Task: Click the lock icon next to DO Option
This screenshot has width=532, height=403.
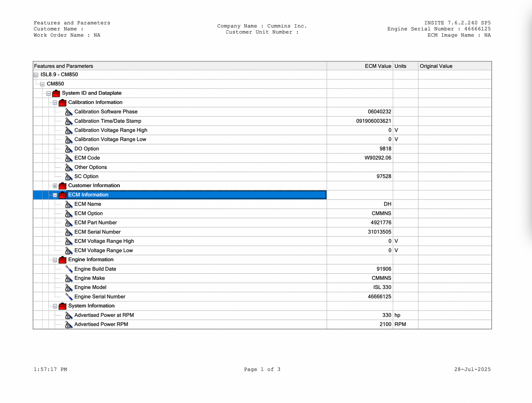Action: pos(69,149)
